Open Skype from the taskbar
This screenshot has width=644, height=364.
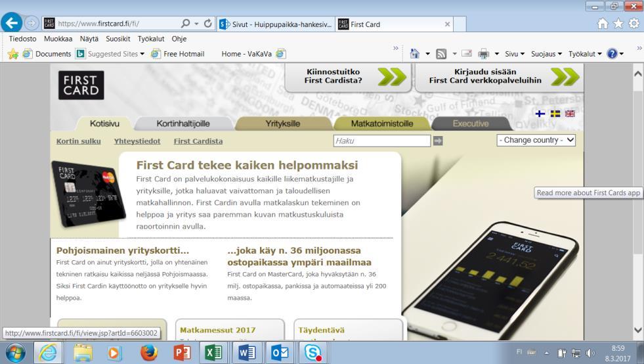click(313, 352)
